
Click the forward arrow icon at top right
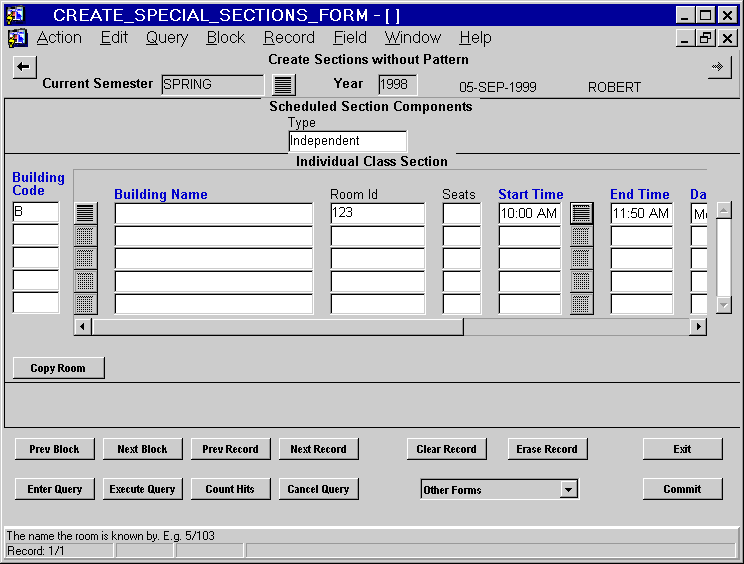tap(719, 67)
